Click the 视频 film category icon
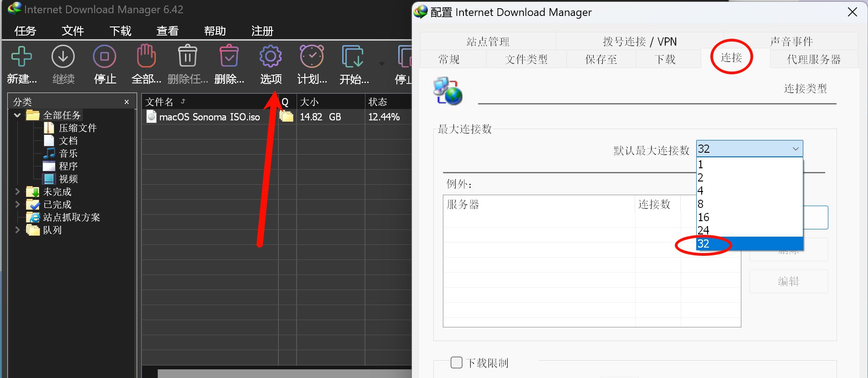 tap(49, 179)
